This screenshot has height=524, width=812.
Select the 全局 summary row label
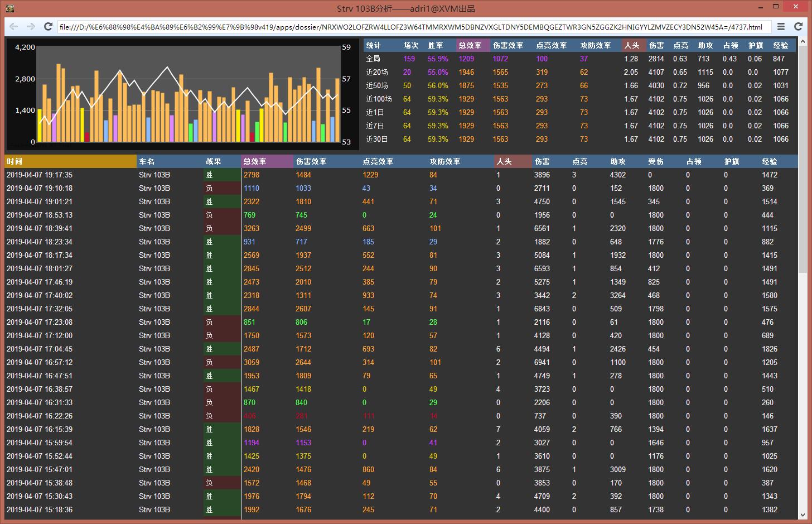[373, 59]
